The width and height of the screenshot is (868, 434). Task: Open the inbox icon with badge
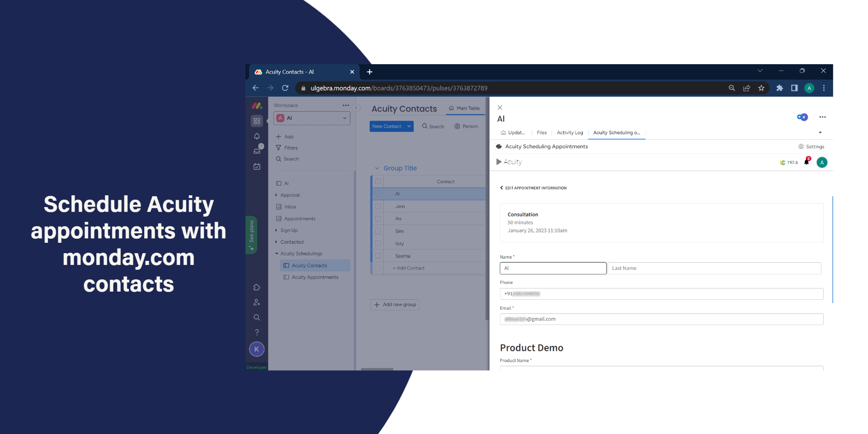pos(257,151)
